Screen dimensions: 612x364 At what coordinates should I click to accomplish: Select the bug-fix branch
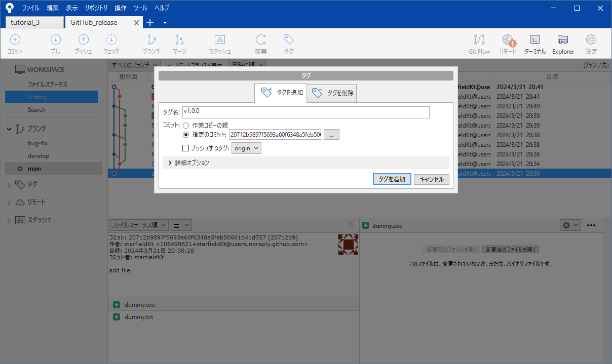[x=37, y=143]
